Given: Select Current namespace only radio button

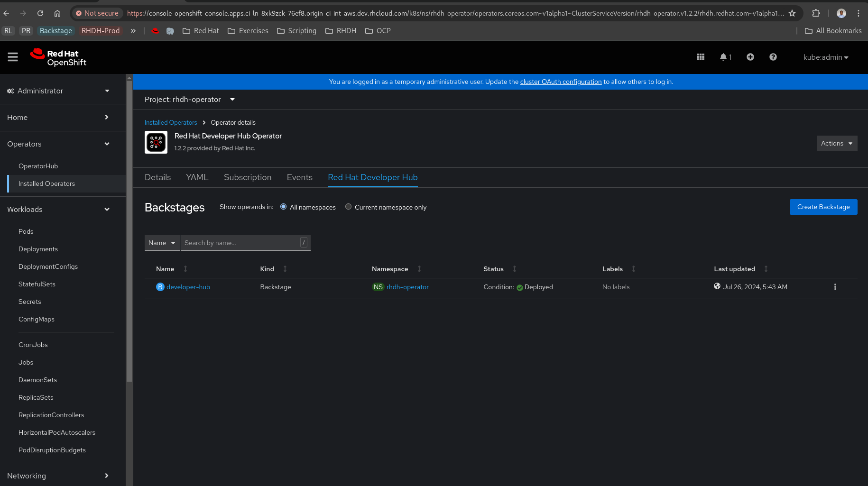Looking at the screenshot, I should point(349,207).
